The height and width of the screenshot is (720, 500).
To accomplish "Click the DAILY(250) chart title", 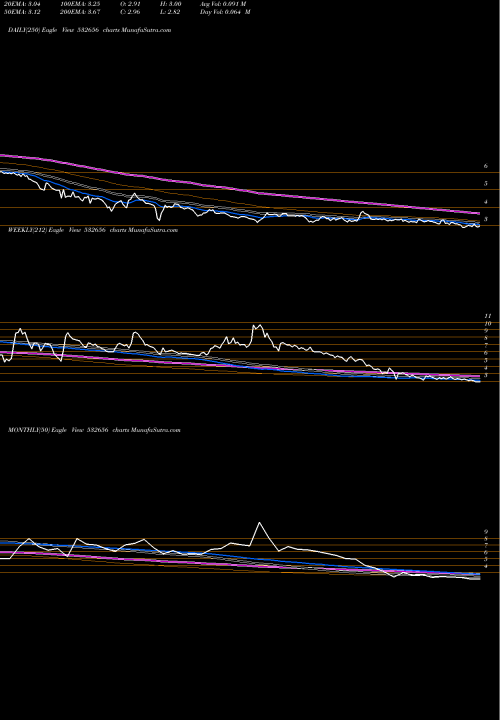I will [x=90, y=30].
